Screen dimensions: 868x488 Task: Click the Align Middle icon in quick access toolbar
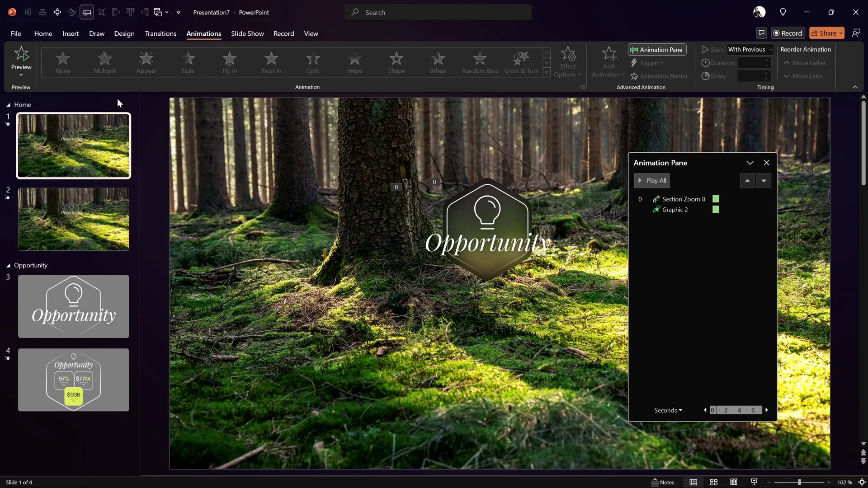pyautogui.click(x=28, y=12)
